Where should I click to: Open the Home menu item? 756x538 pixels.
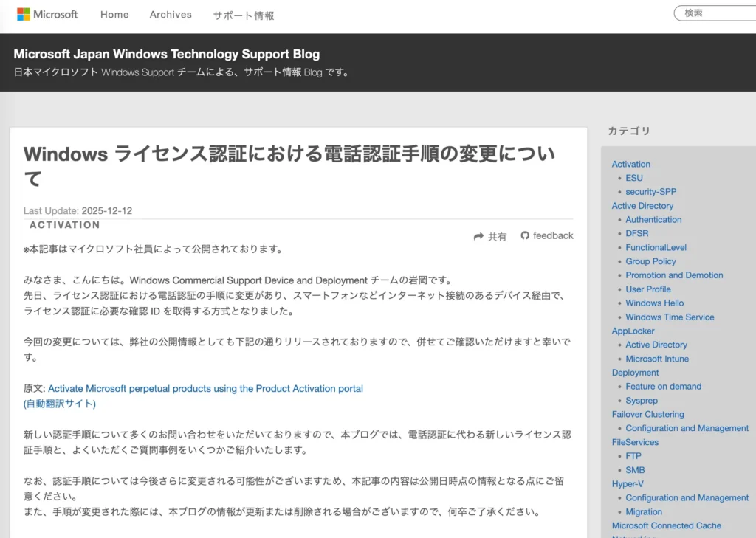click(114, 15)
